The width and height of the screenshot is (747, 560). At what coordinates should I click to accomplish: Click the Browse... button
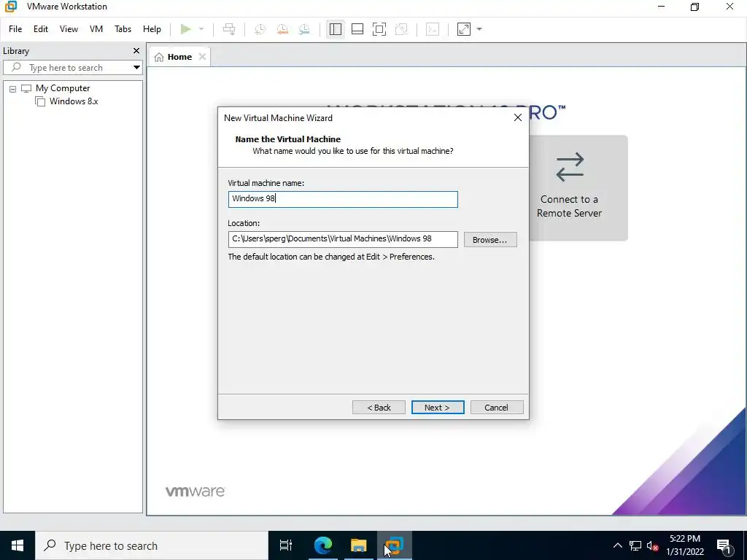[x=490, y=239]
